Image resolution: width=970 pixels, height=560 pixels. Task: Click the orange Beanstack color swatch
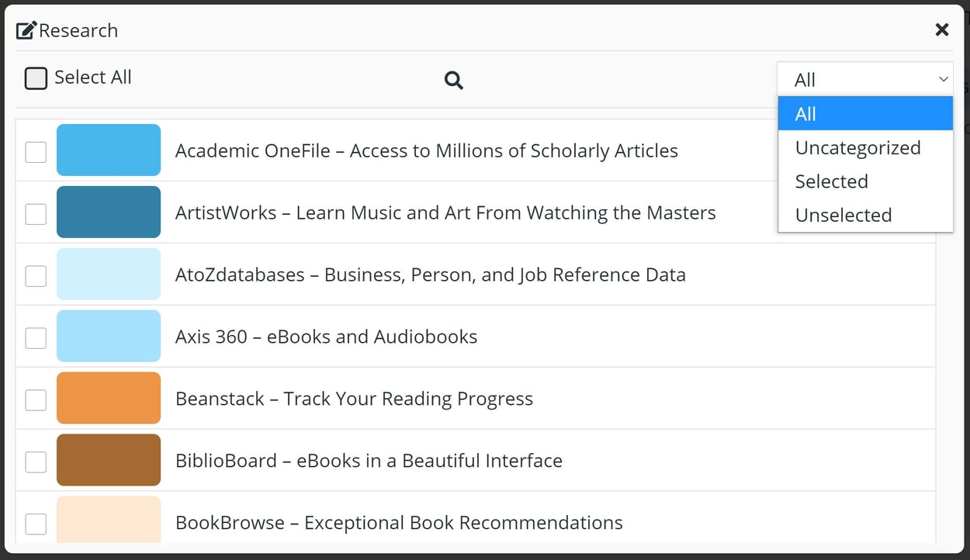[109, 398]
